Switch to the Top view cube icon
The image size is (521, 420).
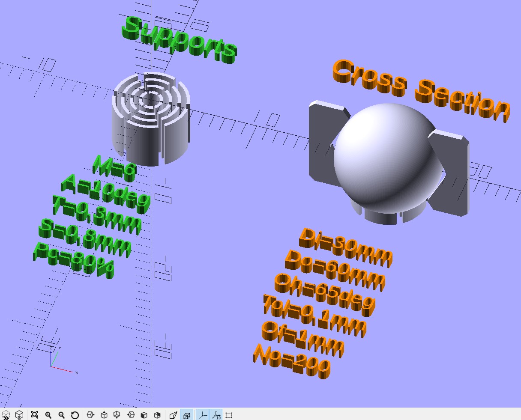coord(104,415)
